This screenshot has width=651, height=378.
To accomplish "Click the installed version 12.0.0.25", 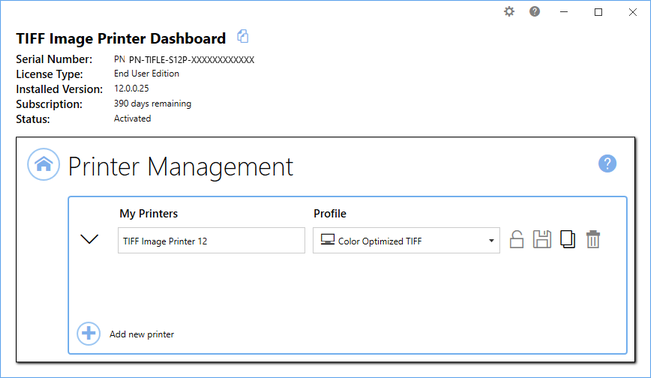I will click(131, 88).
